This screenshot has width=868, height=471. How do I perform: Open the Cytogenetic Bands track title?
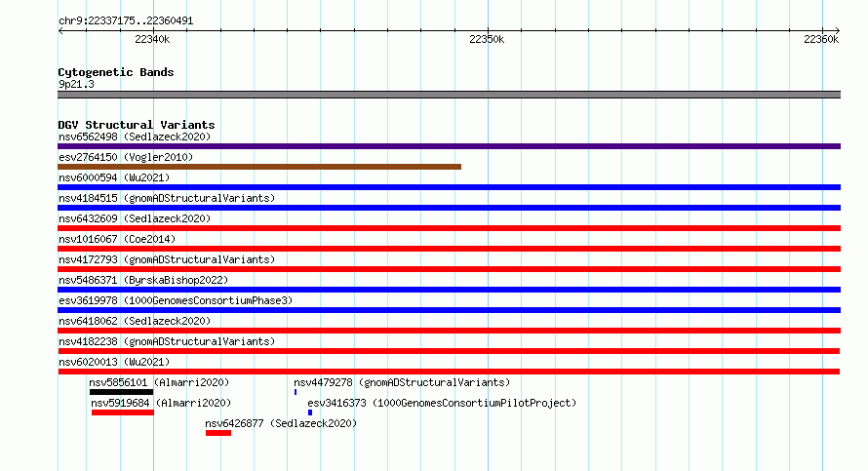pyautogui.click(x=116, y=72)
